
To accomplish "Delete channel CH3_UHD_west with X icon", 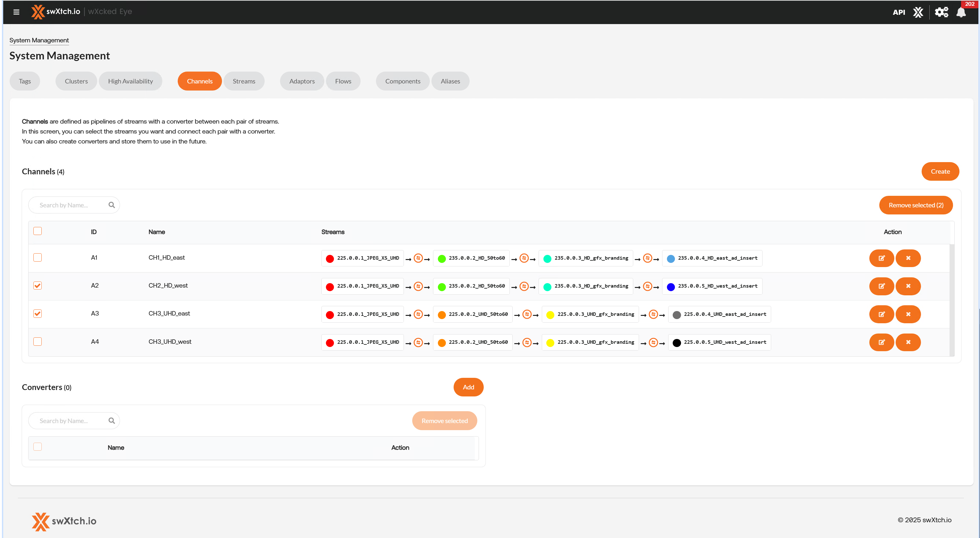I will pos(908,342).
